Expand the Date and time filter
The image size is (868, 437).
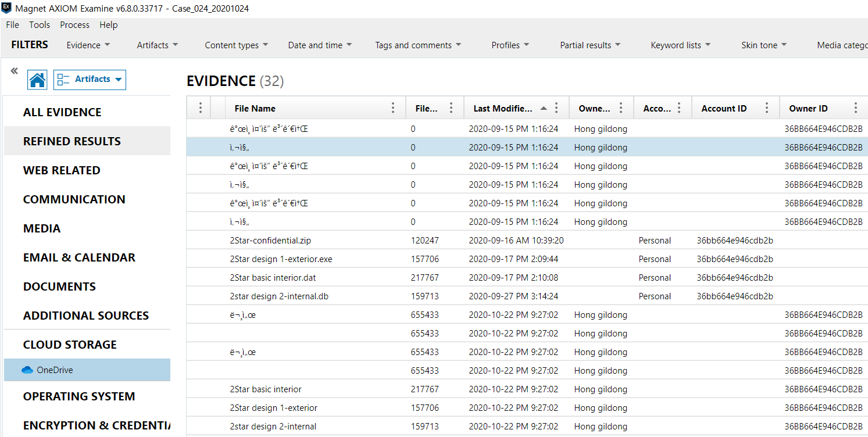pos(320,45)
